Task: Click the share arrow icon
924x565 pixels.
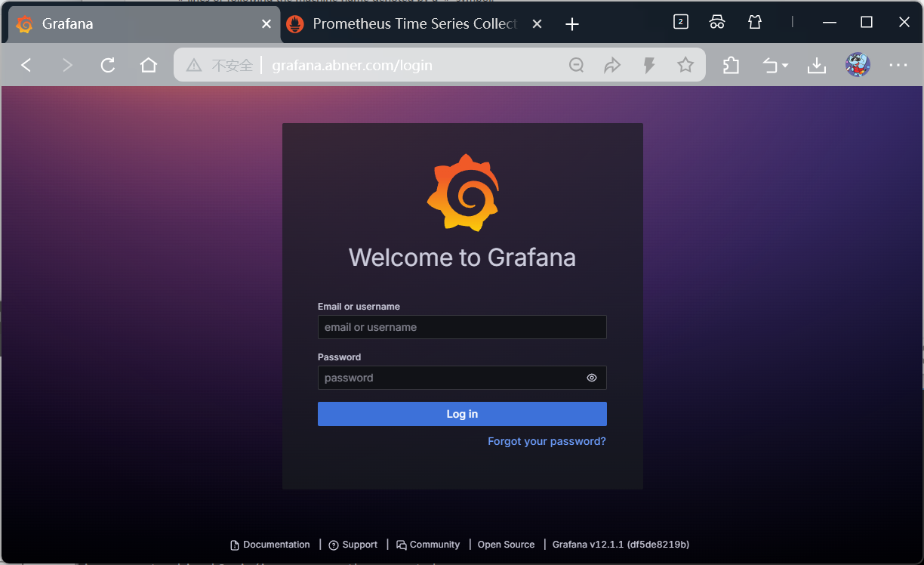Action: [x=612, y=65]
